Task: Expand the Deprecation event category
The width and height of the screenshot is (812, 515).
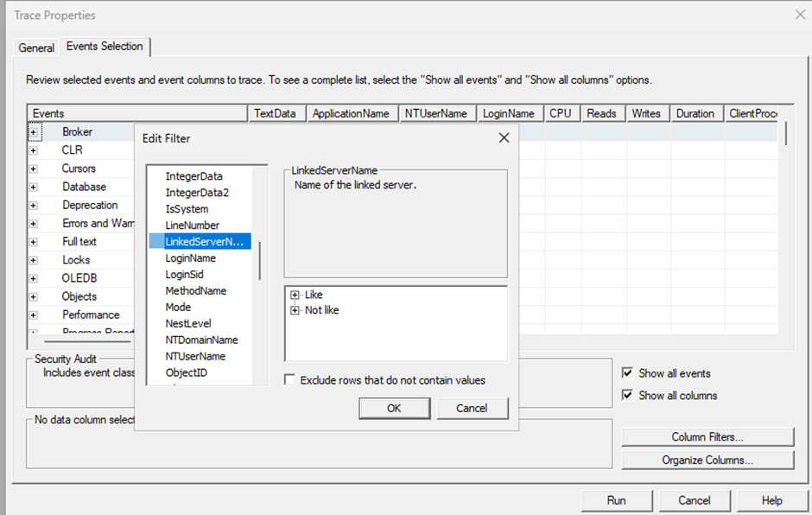Action: click(33, 205)
